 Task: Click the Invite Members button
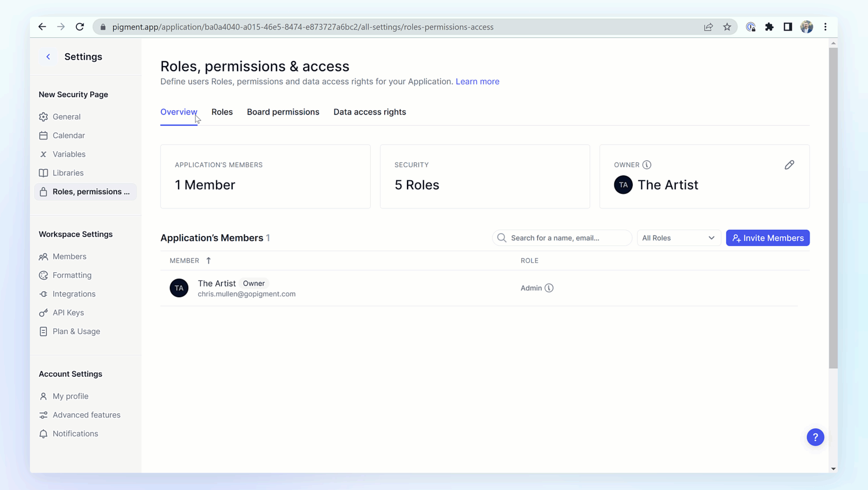pos(768,238)
